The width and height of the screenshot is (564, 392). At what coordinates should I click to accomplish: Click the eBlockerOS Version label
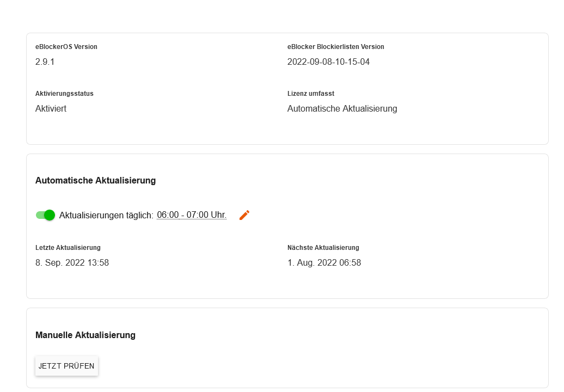[66, 47]
